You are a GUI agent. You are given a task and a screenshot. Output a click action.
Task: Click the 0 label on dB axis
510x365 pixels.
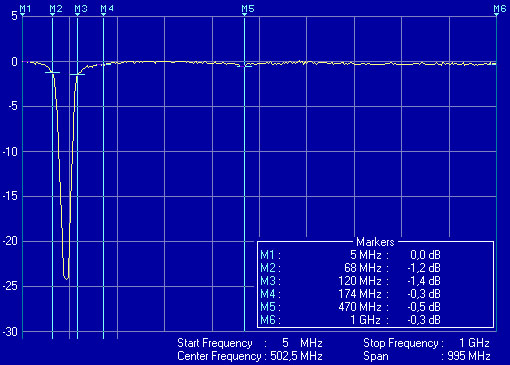[14, 62]
